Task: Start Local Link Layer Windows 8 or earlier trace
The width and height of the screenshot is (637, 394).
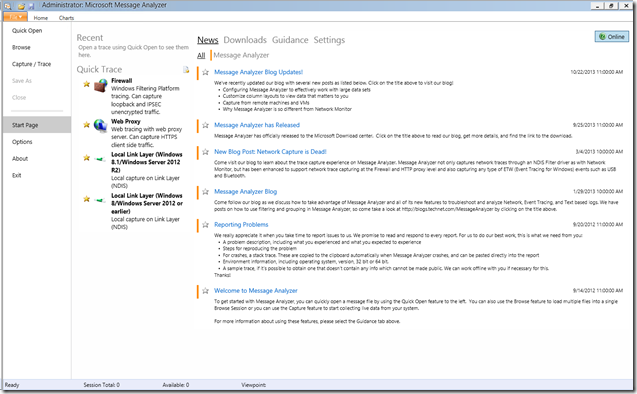Action: pos(147,203)
